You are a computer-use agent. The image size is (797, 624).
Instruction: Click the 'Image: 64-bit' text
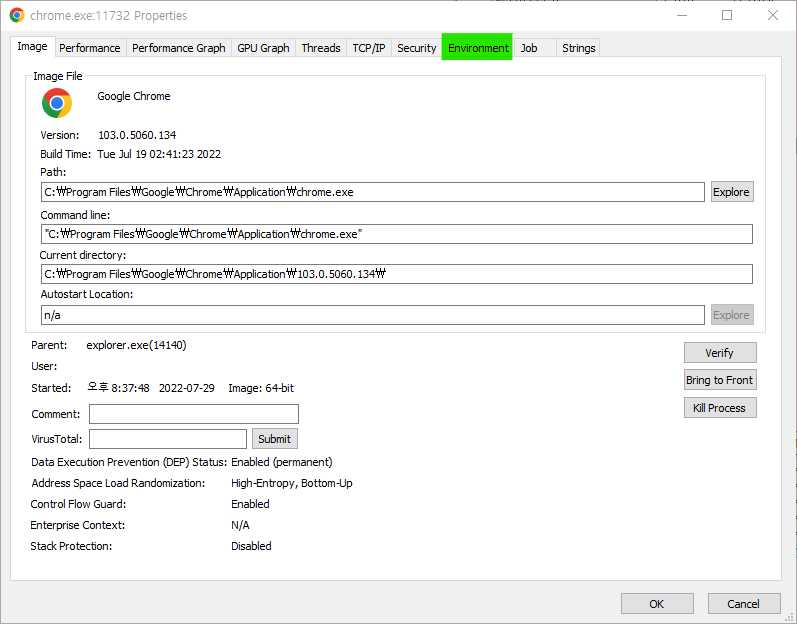click(261, 388)
